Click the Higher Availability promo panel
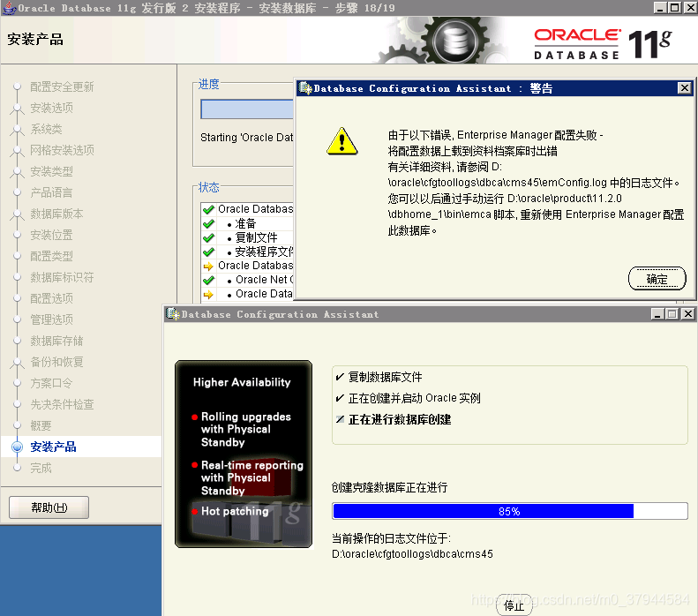The image size is (698, 616). point(244,454)
